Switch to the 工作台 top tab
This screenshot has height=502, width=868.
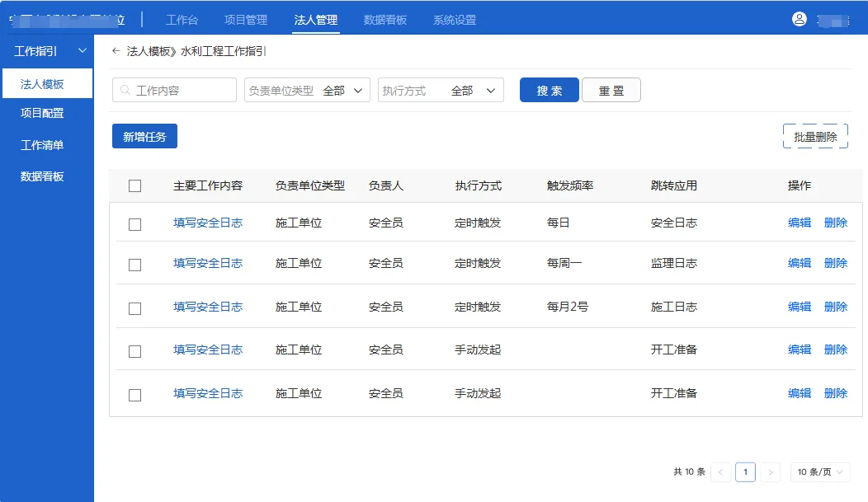(182, 20)
